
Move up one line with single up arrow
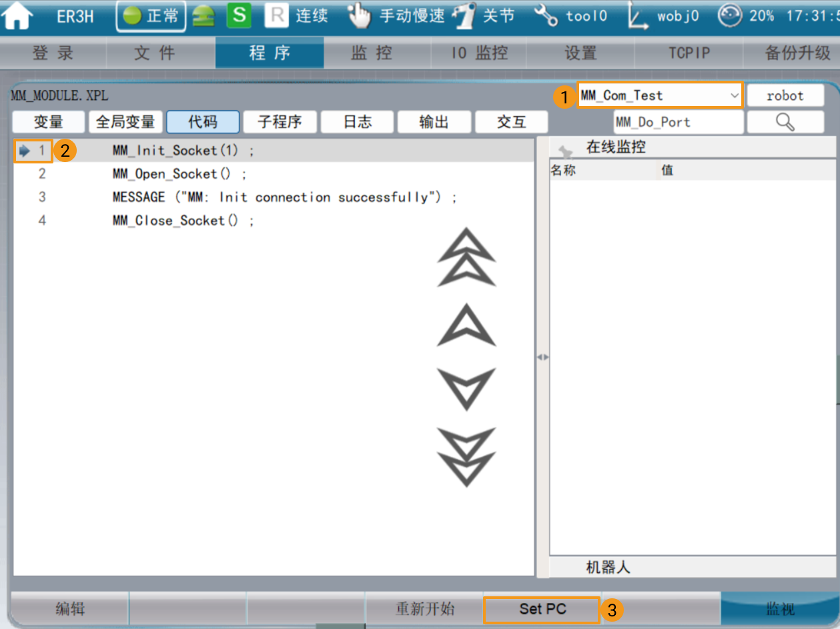(x=466, y=325)
